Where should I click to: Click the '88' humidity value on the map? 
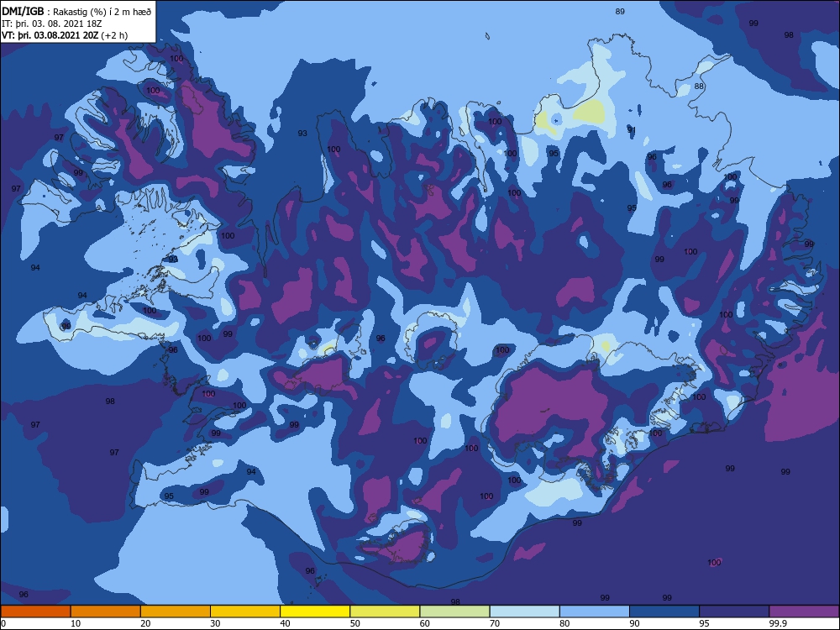(699, 86)
